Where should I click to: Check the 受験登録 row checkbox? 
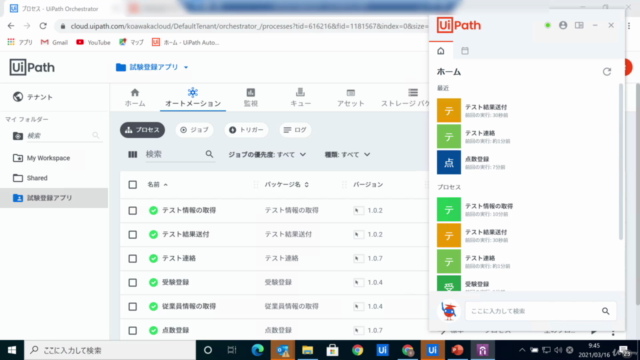(x=133, y=282)
